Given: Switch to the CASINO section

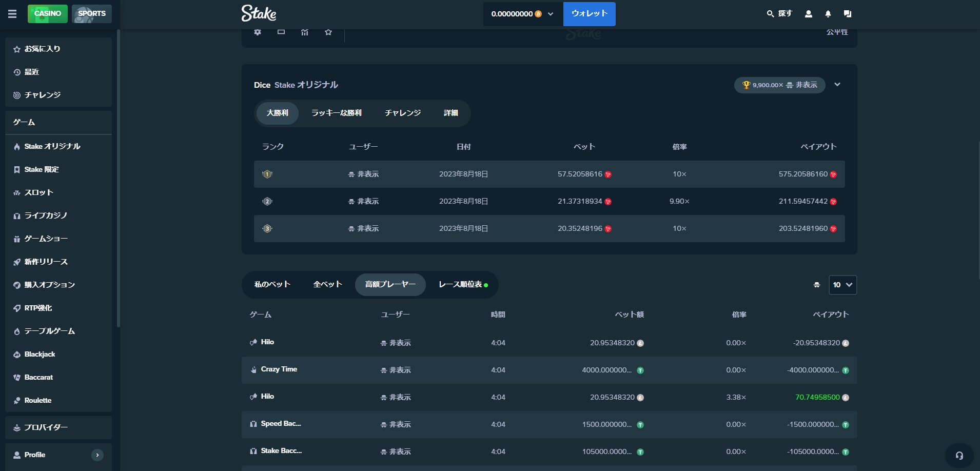Looking at the screenshot, I should pyautogui.click(x=48, y=13).
